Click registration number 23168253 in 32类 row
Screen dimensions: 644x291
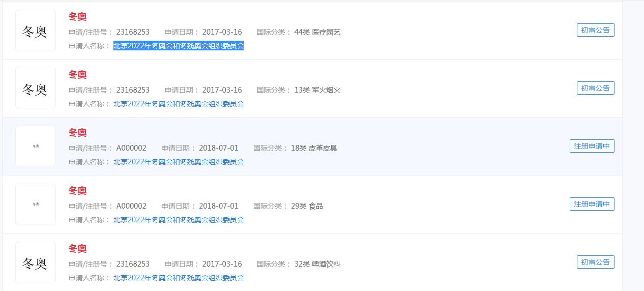[x=133, y=264]
